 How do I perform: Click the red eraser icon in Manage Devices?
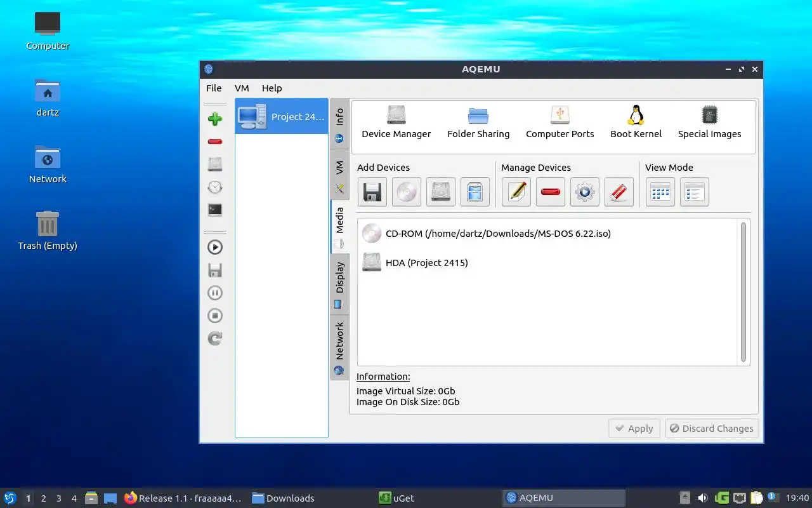point(619,192)
